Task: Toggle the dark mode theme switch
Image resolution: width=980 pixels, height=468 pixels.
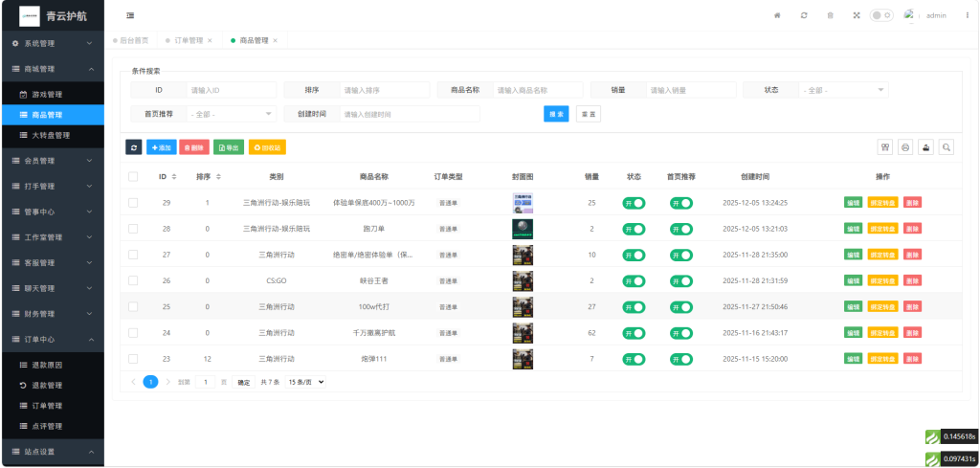Action: [881, 15]
